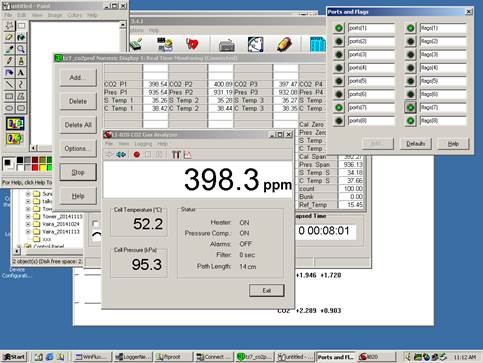Click the Paint canvas scroll-up arrow

(123, 25)
